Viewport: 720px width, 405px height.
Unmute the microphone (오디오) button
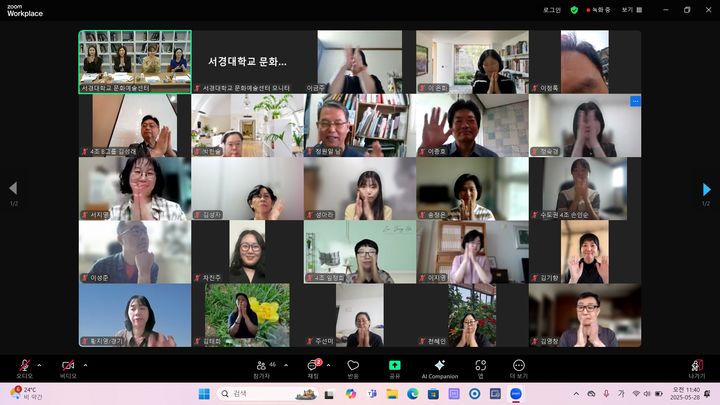click(24, 366)
